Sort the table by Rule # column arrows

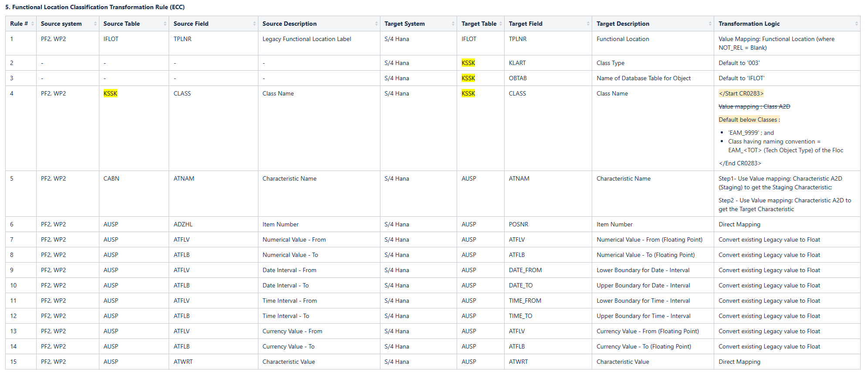click(x=33, y=24)
